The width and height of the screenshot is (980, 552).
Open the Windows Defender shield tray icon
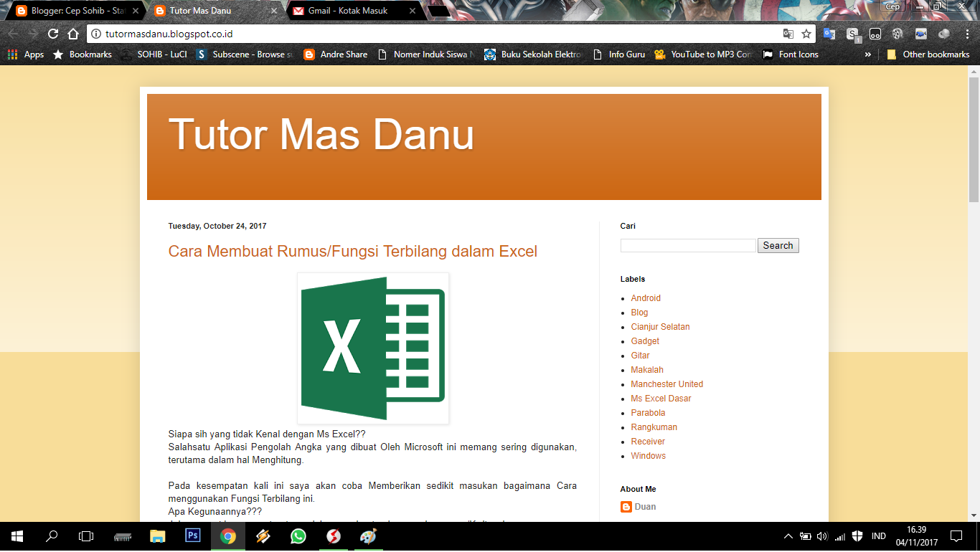857,536
